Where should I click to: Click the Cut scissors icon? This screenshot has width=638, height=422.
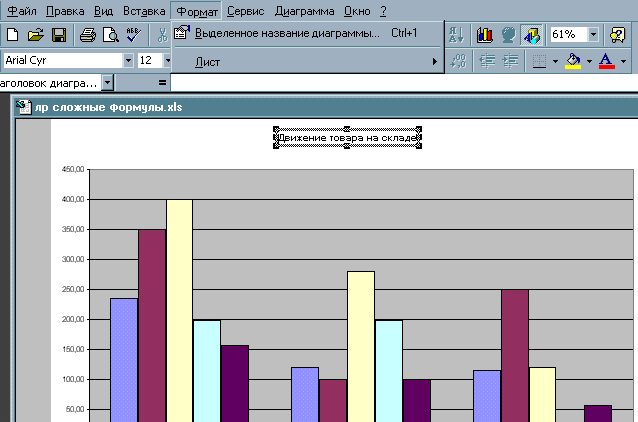(162, 35)
